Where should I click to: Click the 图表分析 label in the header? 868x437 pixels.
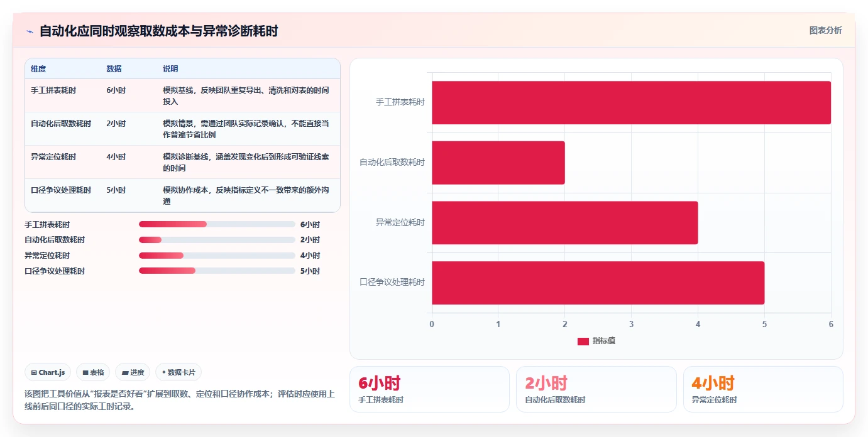(x=825, y=30)
